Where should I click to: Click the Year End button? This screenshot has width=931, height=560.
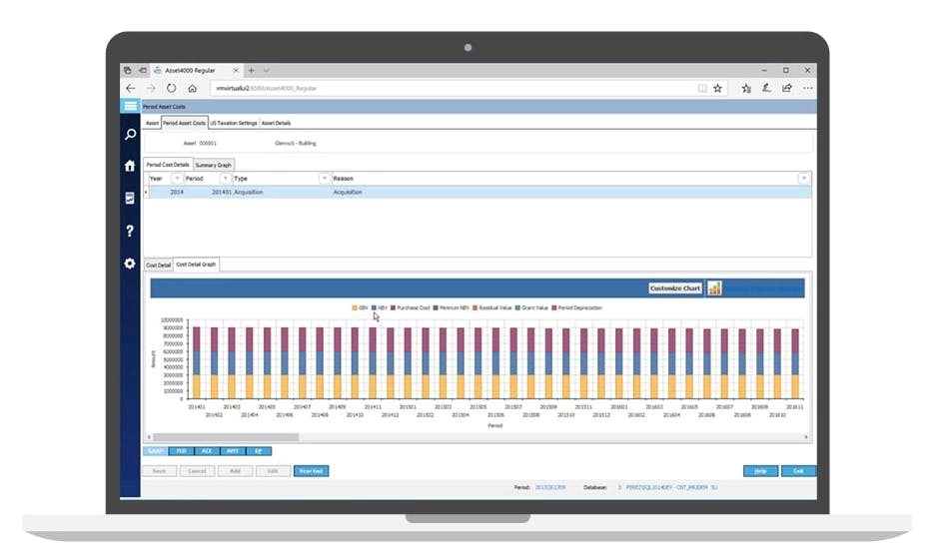coord(311,471)
